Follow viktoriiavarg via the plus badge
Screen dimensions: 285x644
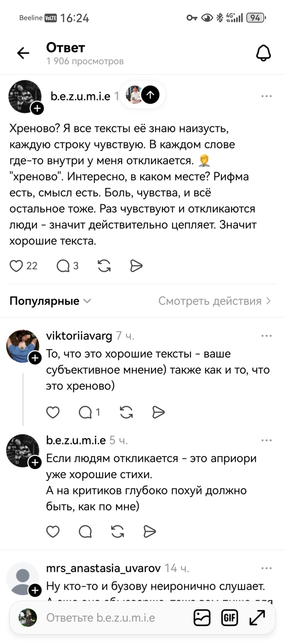tap(35, 357)
